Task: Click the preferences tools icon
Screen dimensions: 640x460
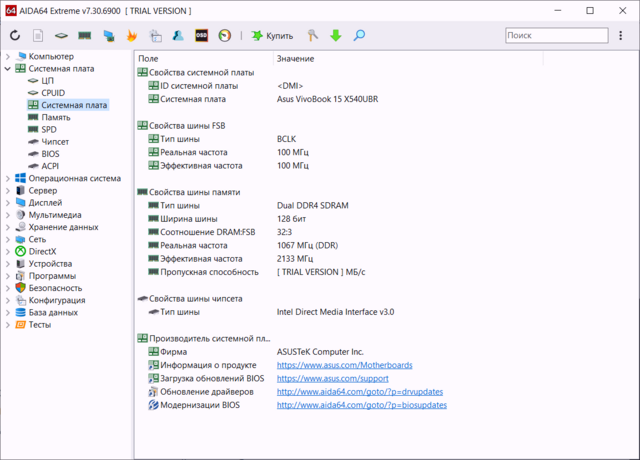Action: [x=312, y=35]
